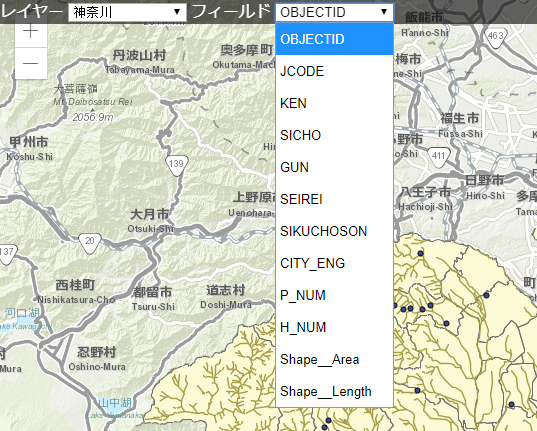Select SEIREI in the dropdown list
This screenshot has width=537, height=431.
334,199
